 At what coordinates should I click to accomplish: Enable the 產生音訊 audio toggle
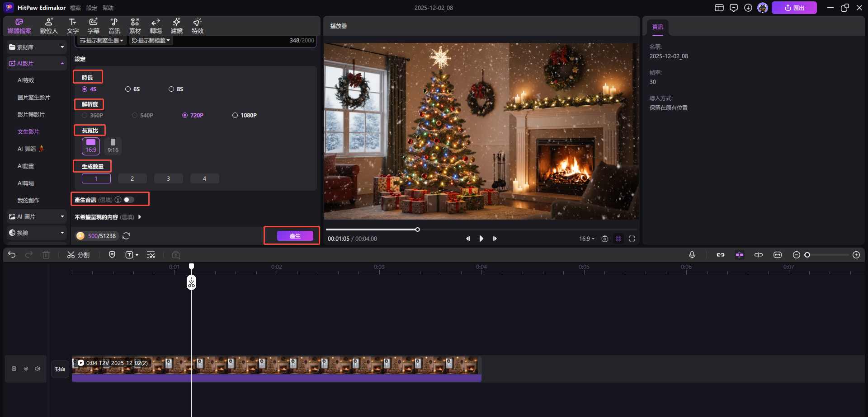[x=129, y=200]
